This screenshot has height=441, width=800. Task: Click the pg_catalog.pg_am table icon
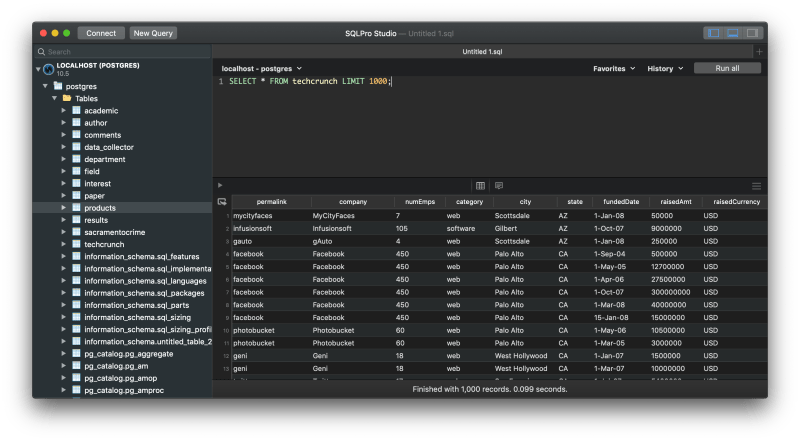(77, 365)
